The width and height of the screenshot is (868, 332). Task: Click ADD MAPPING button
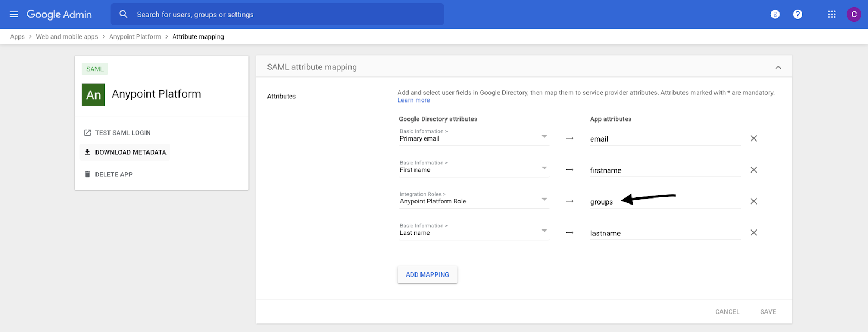(x=427, y=275)
